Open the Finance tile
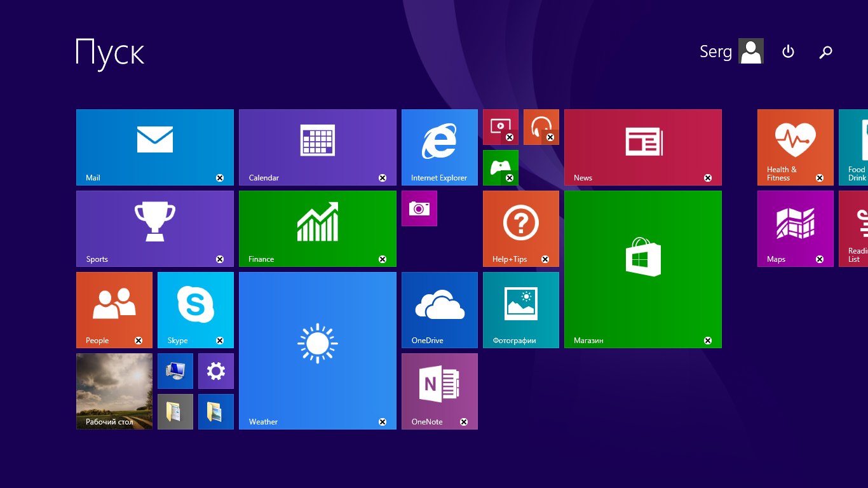Image resolution: width=868 pixels, height=488 pixels. click(x=318, y=229)
